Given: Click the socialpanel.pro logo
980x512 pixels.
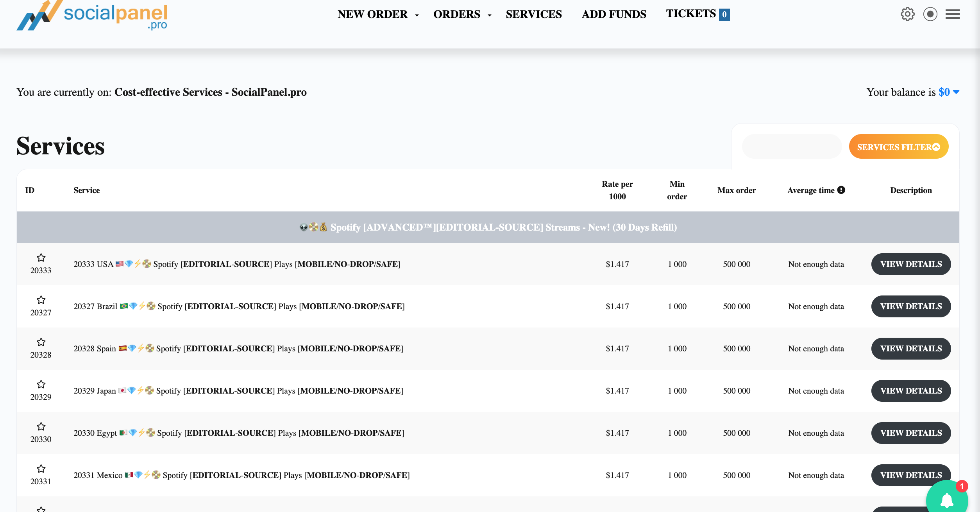Looking at the screenshot, I should pos(92,15).
